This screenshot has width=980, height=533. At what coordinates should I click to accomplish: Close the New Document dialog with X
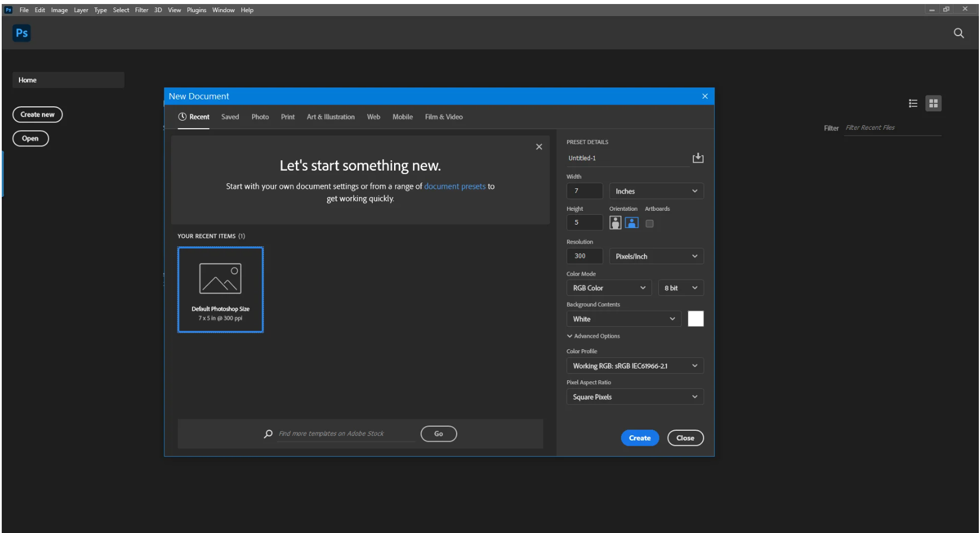[705, 96]
